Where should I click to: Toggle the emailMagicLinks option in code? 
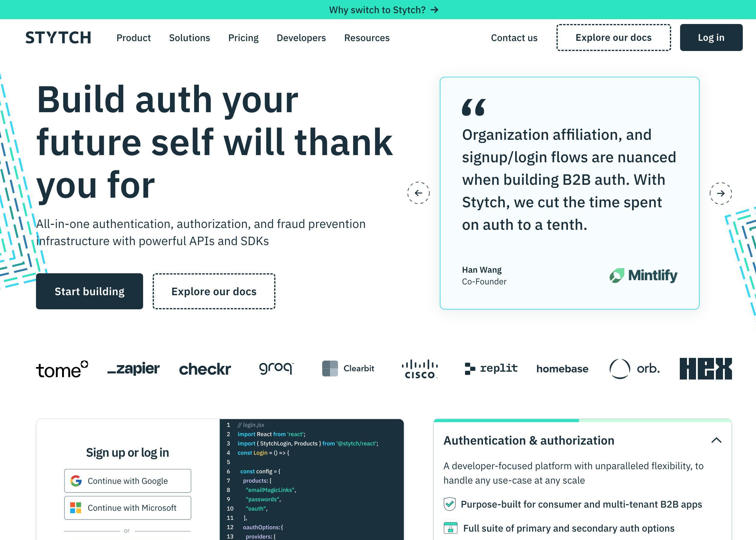(271, 490)
